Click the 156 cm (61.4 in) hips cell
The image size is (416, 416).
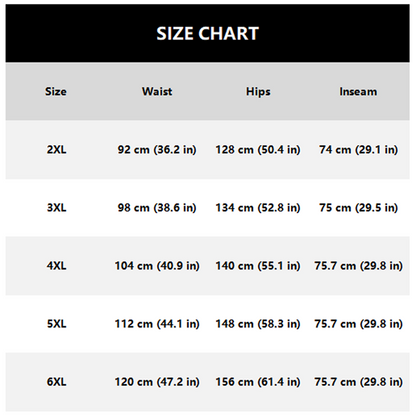click(x=258, y=382)
